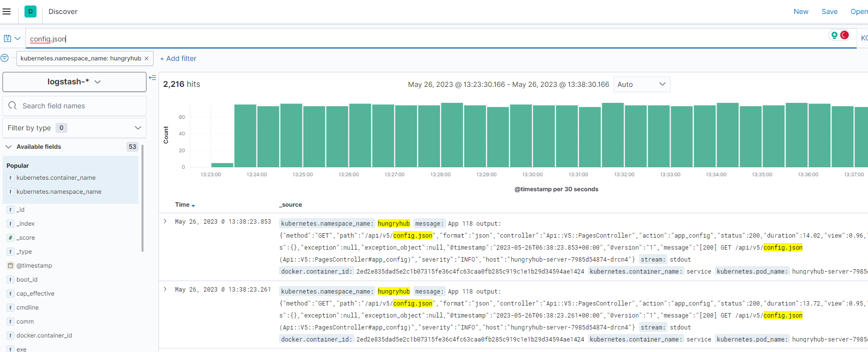Open the logstash-* index pattern dropdown
This screenshot has width=868, height=352.
74,82
